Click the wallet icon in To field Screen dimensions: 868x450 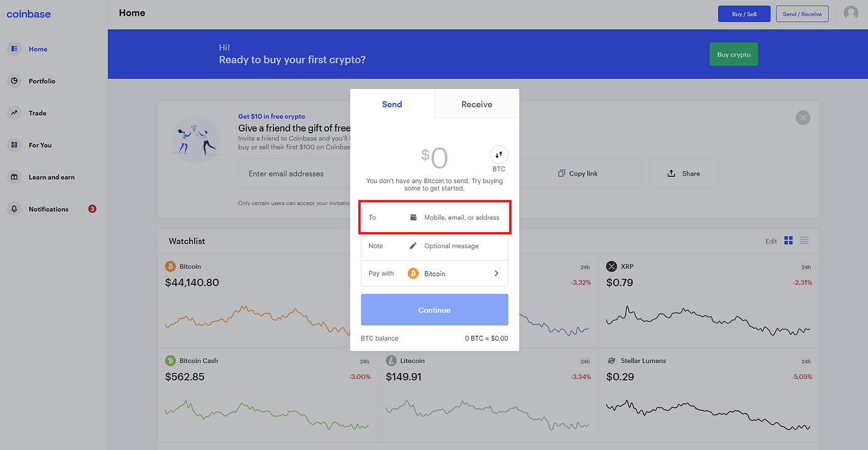413,218
